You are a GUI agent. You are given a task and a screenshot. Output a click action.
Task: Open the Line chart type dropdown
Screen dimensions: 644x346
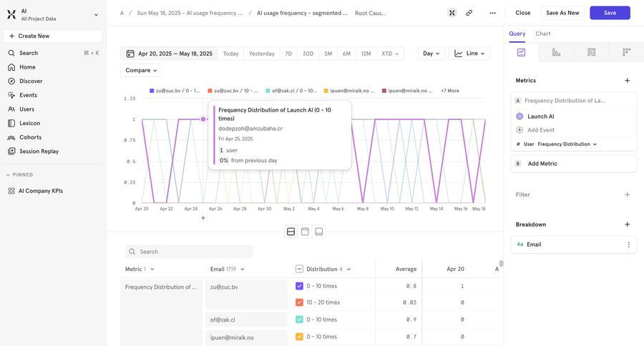(x=469, y=54)
